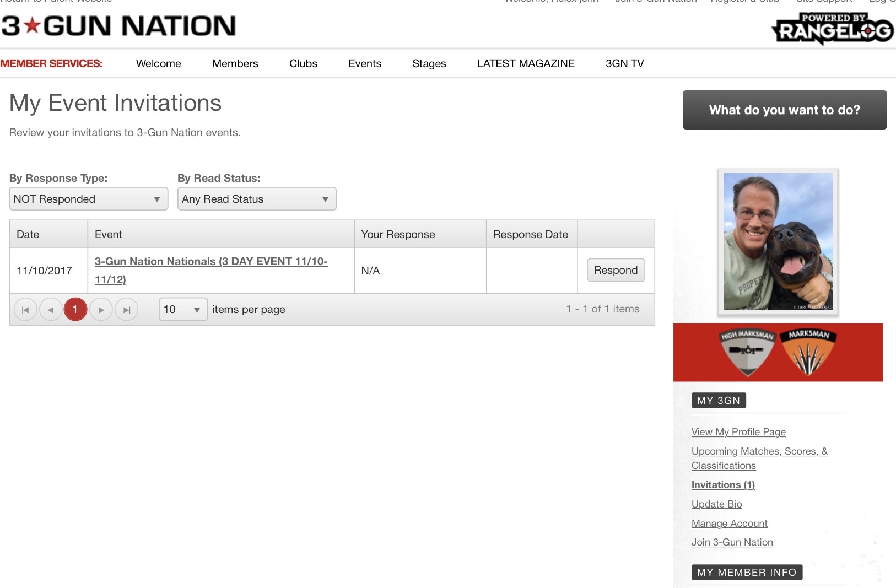This screenshot has width=896, height=588.
Task: Click the 1 - 1 of 1 items text
Action: tap(603, 309)
